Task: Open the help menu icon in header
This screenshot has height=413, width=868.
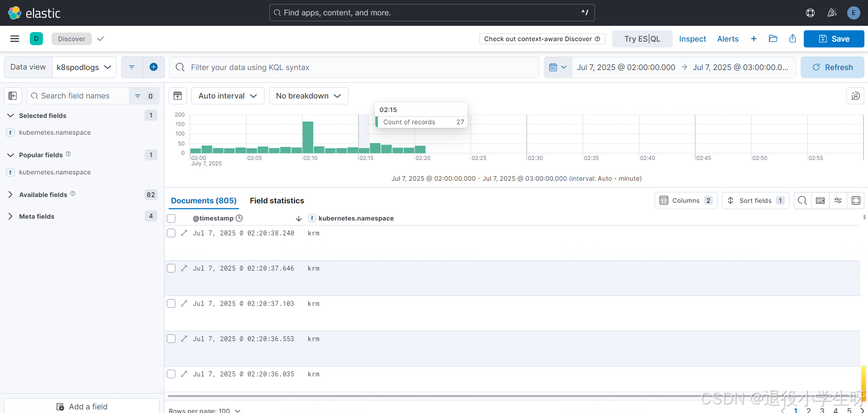Action: pos(810,13)
